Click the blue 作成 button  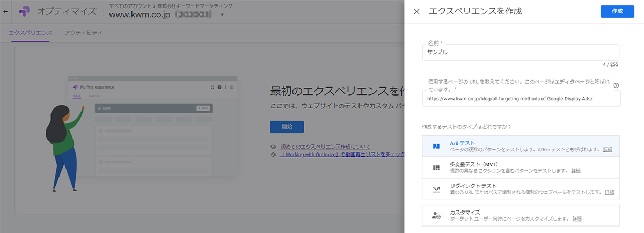(617, 11)
